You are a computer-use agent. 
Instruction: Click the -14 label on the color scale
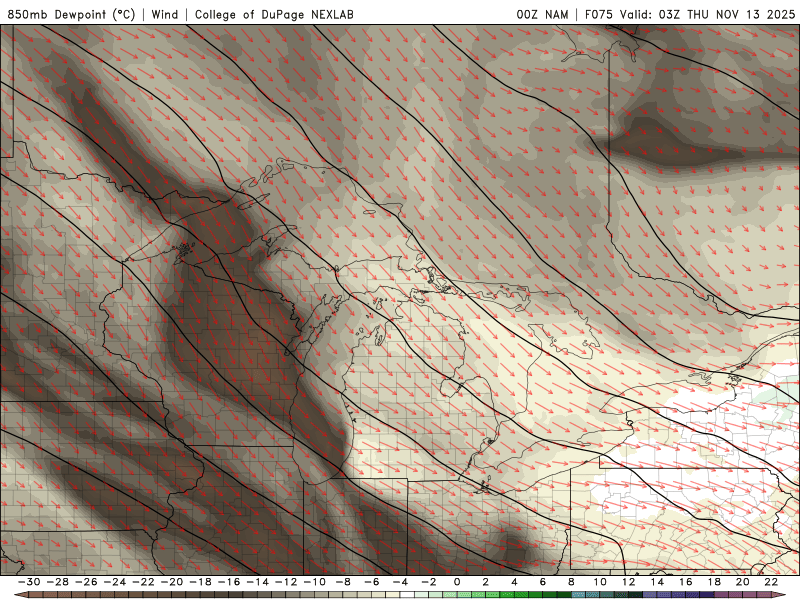258,582
